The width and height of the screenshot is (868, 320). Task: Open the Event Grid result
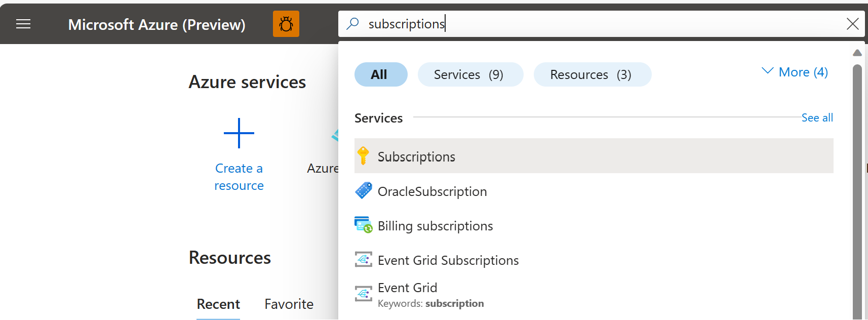point(594,295)
